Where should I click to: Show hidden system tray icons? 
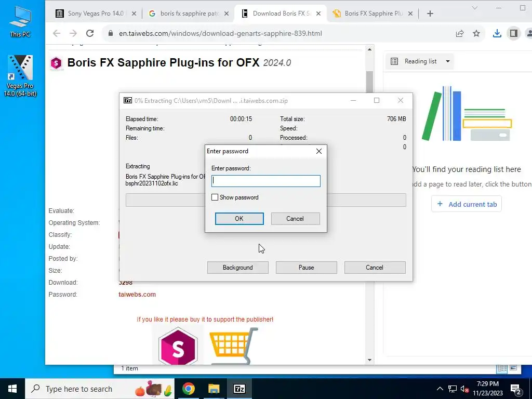[440, 389]
